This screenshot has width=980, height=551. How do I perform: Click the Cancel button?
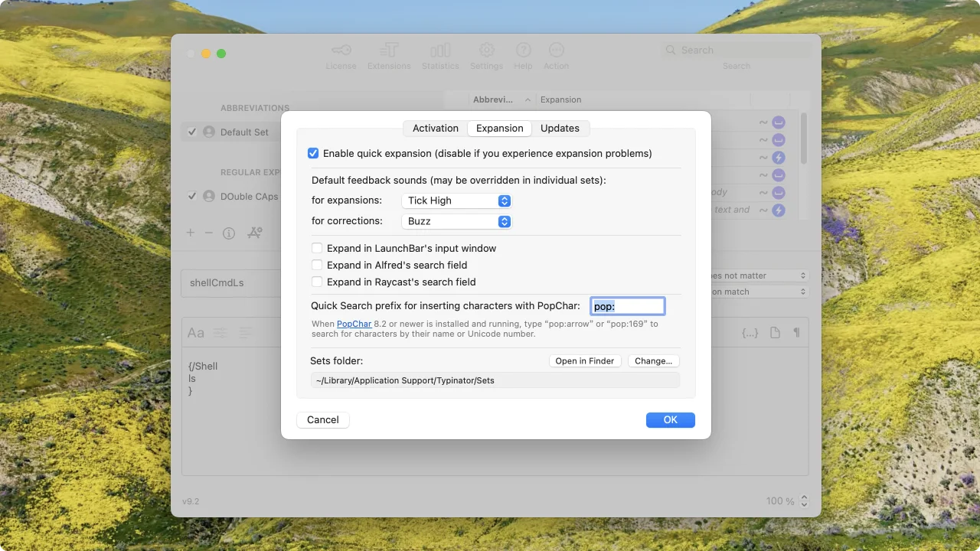(x=323, y=420)
